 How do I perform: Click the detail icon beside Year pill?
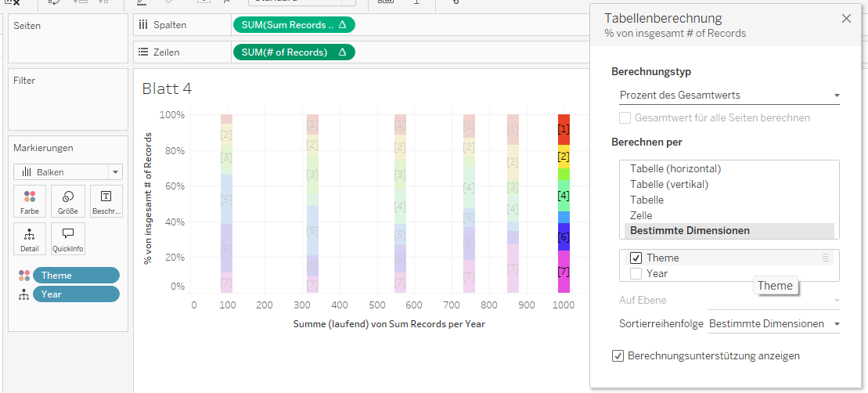pos(24,294)
